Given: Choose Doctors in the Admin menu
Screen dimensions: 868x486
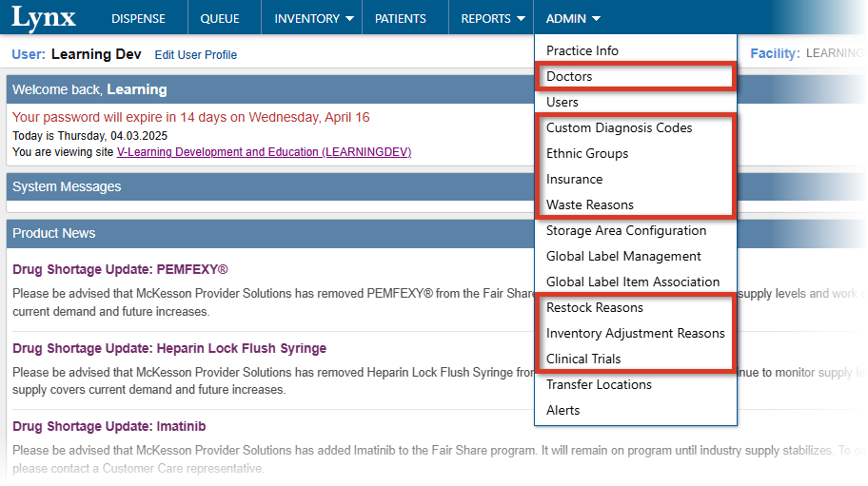Looking at the screenshot, I should click(x=569, y=76).
